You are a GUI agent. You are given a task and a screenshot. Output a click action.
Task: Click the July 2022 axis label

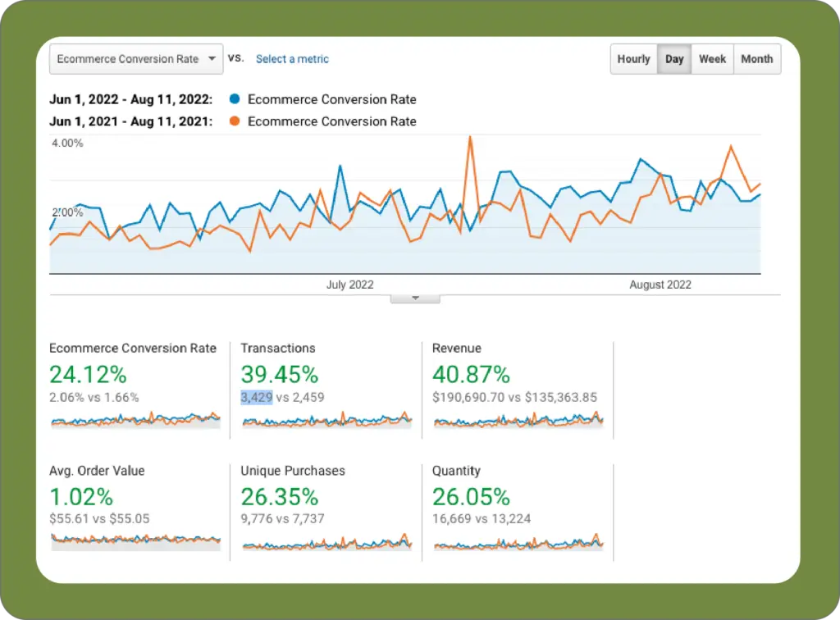point(350,285)
